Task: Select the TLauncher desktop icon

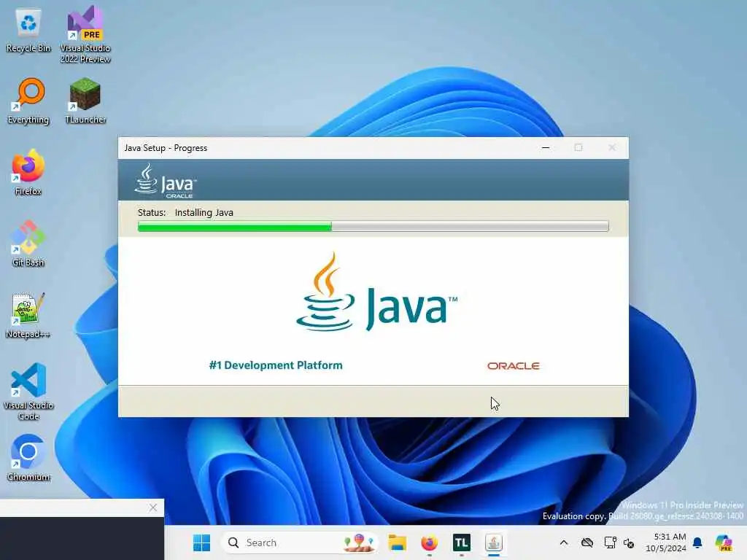Action: (x=85, y=101)
